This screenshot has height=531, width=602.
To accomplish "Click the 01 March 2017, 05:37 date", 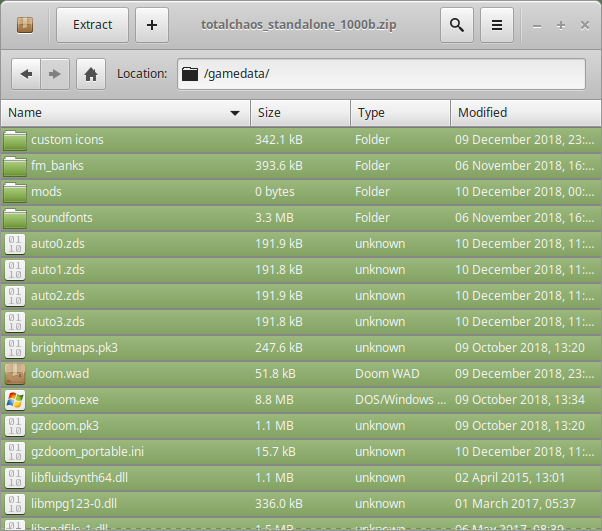I will [515, 504].
